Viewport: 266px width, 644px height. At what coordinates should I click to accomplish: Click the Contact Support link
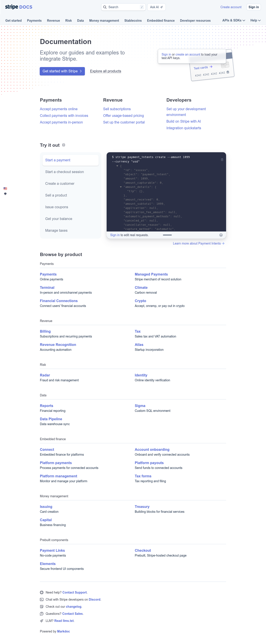click(x=74, y=592)
